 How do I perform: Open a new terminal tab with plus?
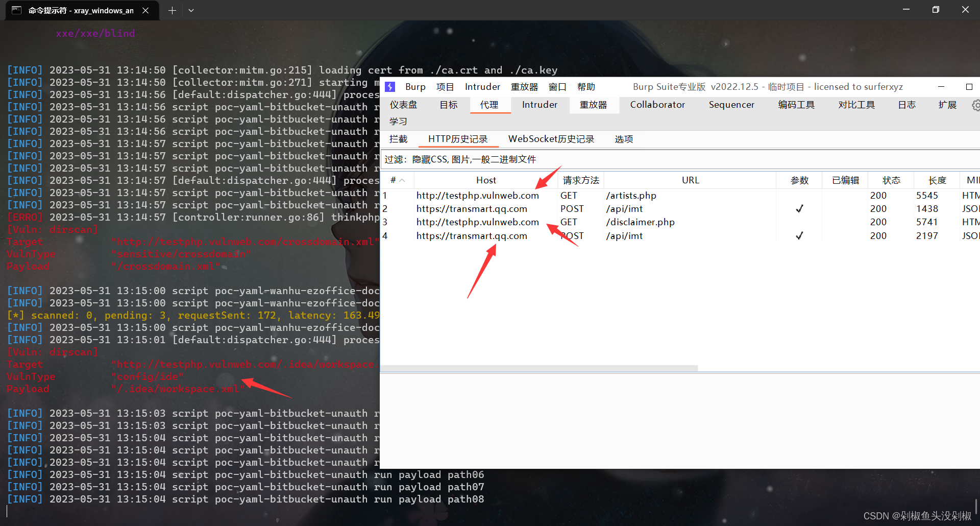click(172, 10)
